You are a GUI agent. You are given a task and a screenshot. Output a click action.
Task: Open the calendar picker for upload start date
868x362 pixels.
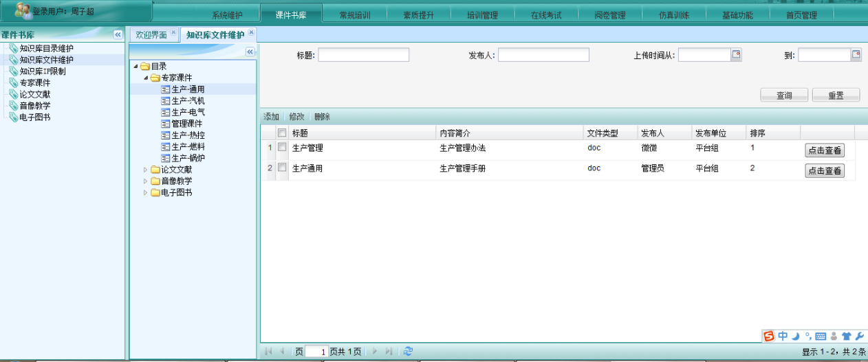736,55
